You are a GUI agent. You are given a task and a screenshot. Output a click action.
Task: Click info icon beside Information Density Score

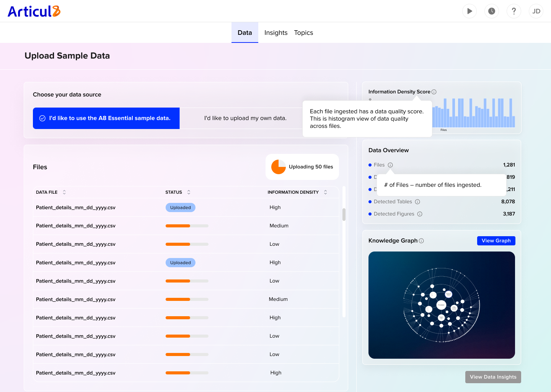click(434, 92)
